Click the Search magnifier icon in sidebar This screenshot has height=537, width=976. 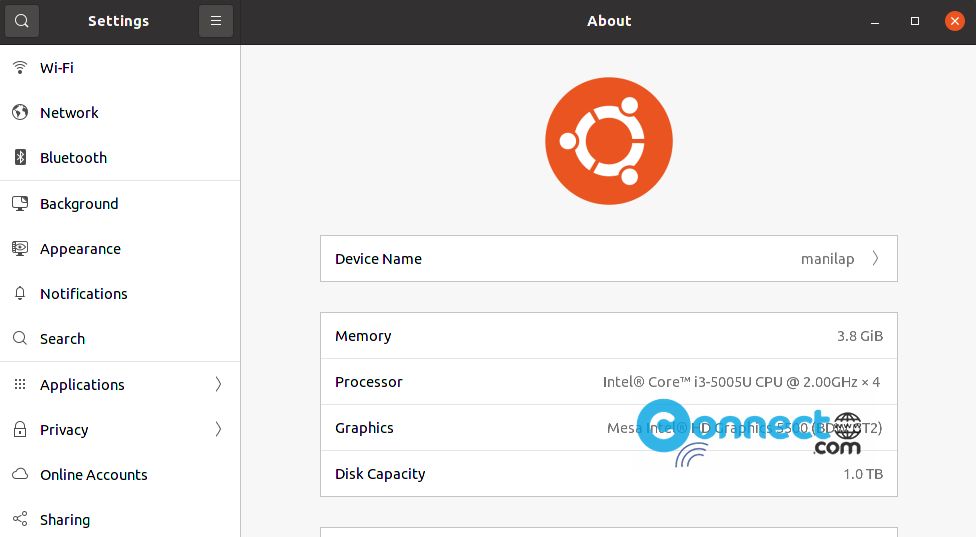(x=20, y=338)
